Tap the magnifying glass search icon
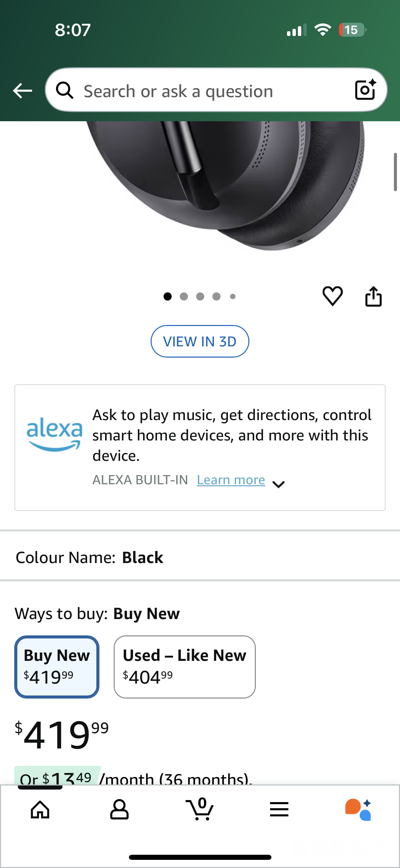This screenshot has height=868, width=400. pyautogui.click(x=64, y=91)
